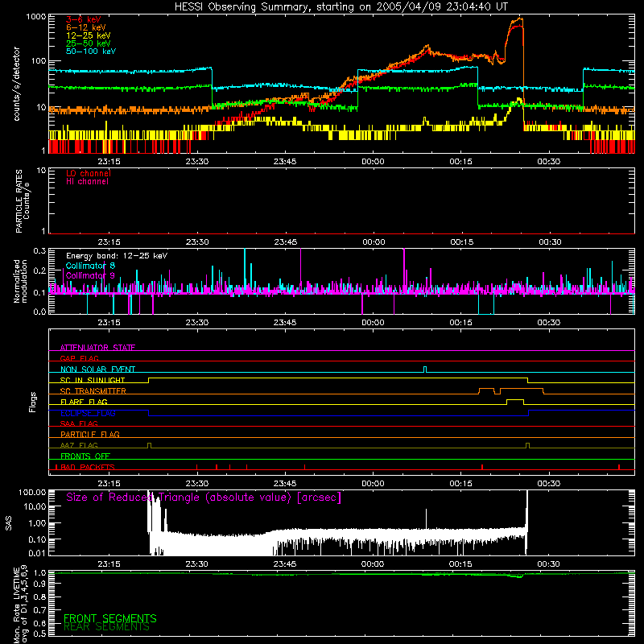Click the ECLIPSE FLAG label
The width and height of the screenshot is (644, 644).
tap(88, 413)
